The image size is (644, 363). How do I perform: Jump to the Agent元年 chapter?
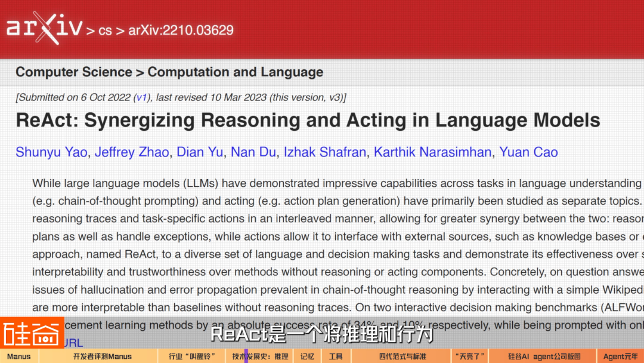[x=621, y=356]
